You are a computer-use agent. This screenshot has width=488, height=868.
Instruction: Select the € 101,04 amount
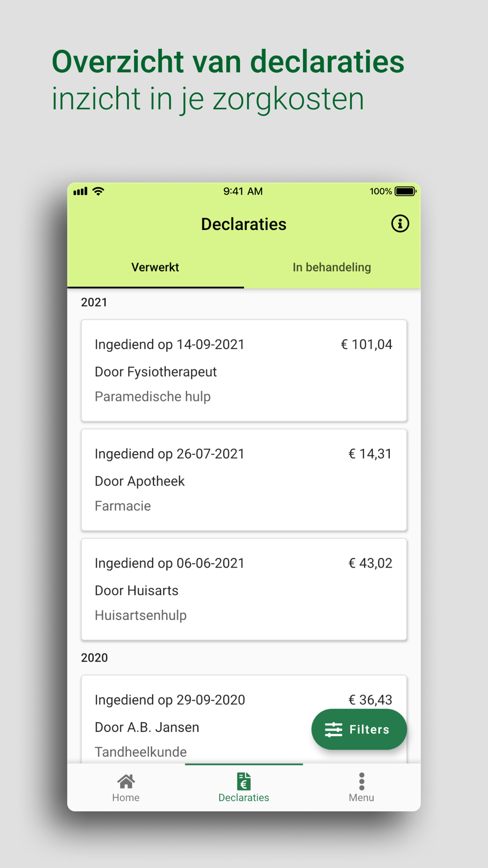[366, 345]
